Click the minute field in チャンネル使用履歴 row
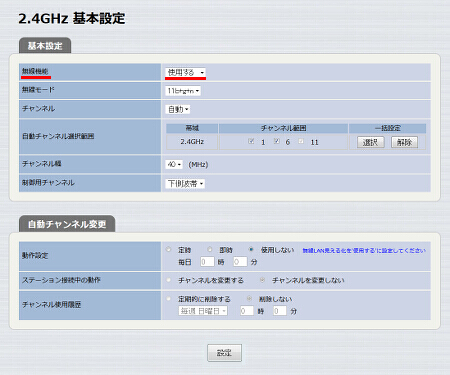The image size is (450, 375). (x=280, y=311)
